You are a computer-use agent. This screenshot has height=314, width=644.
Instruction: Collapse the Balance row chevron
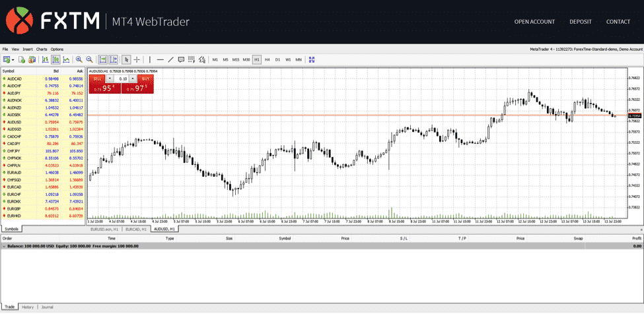4,246
